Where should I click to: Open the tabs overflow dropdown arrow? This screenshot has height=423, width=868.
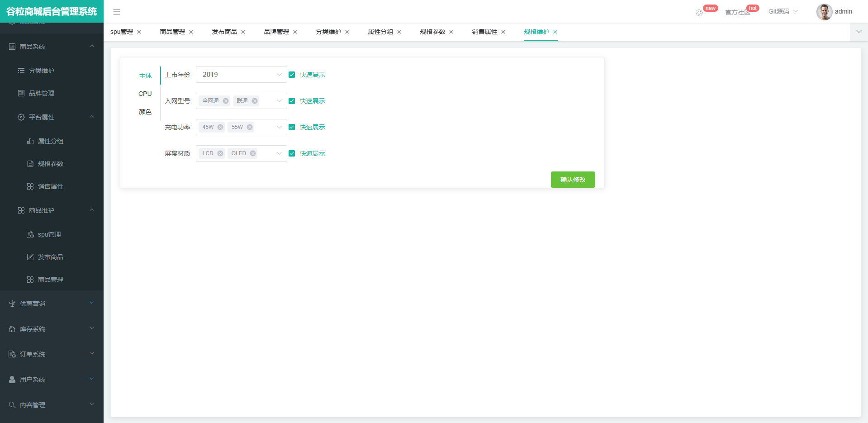[x=859, y=32]
